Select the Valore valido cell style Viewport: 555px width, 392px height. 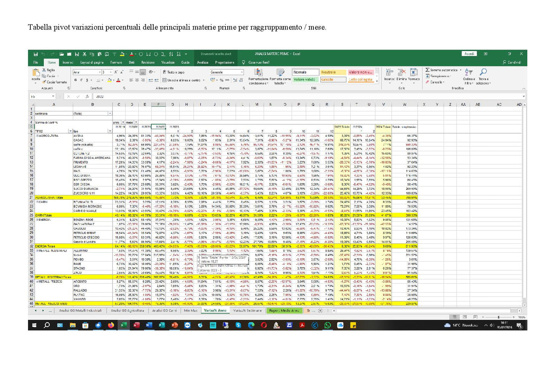pyautogui.click(x=305, y=79)
